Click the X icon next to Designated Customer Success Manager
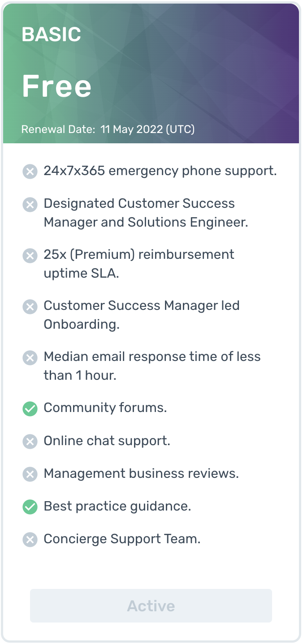Image resolution: width=303 pixels, height=644 pixels. pyautogui.click(x=30, y=205)
